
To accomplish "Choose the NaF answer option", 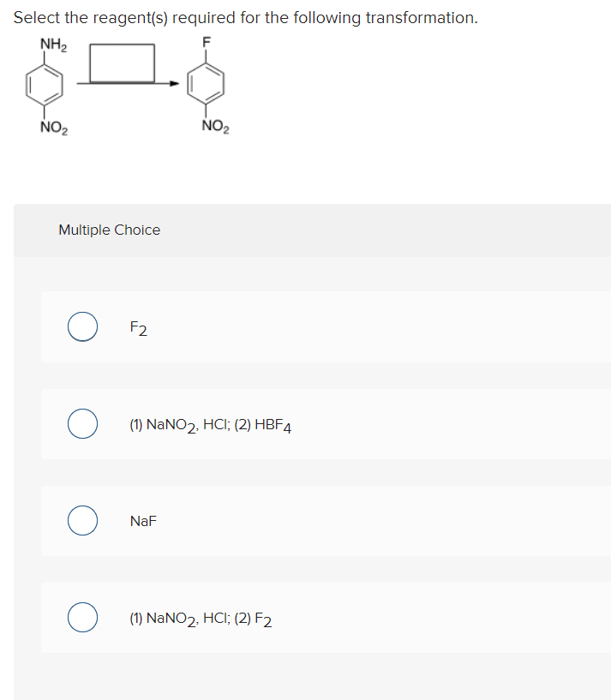I will (82, 520).
